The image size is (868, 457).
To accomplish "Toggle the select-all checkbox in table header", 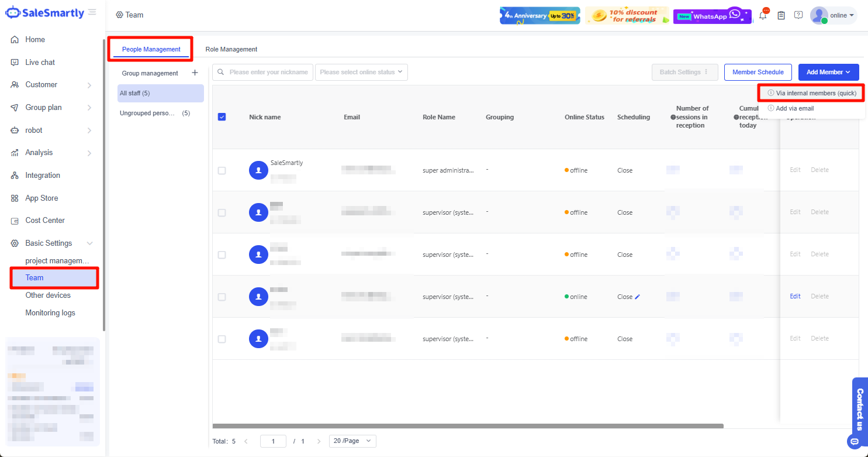I will (x=222, y=117).
